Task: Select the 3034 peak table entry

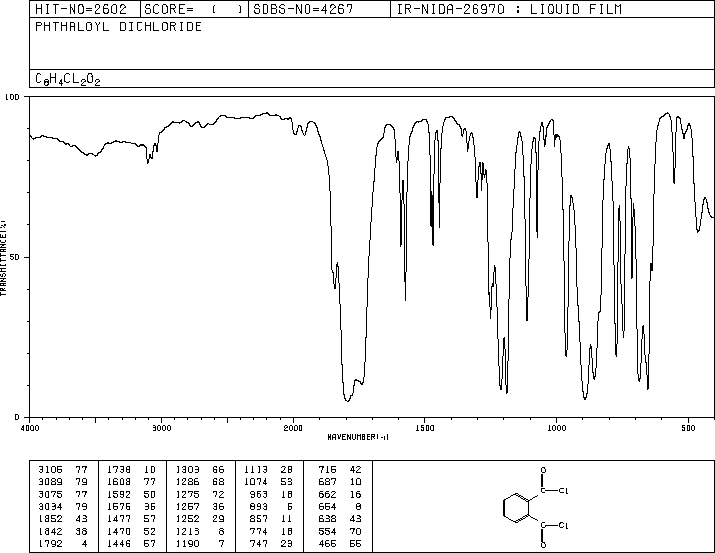Action: (62, 506)
